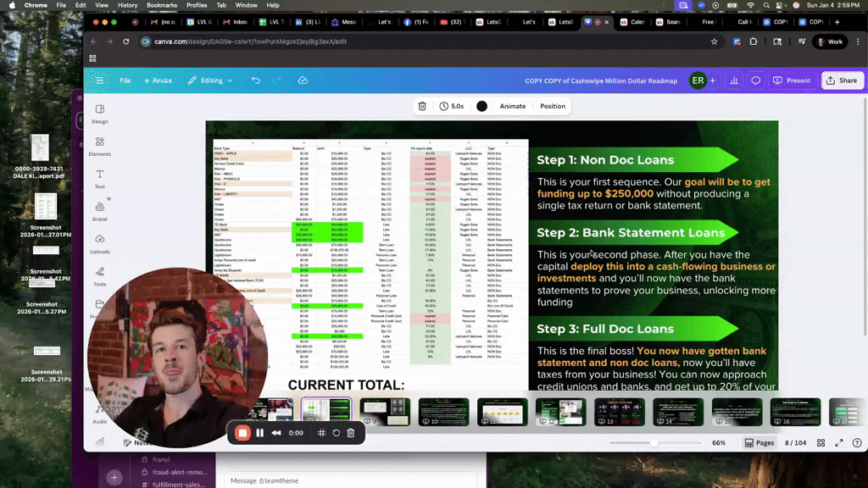This screenshot has width=868, height=488.
Task: Open black background color swatch
Action: [481, 106]
